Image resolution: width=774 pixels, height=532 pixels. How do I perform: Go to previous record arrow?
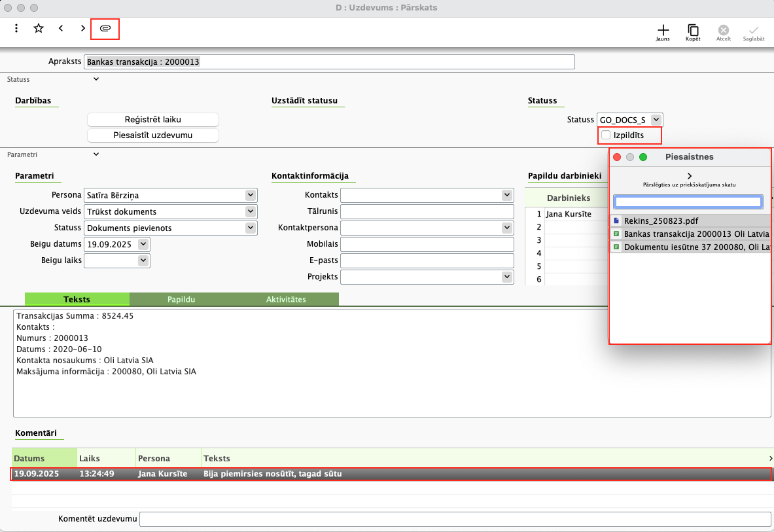[x=61, y=28]
